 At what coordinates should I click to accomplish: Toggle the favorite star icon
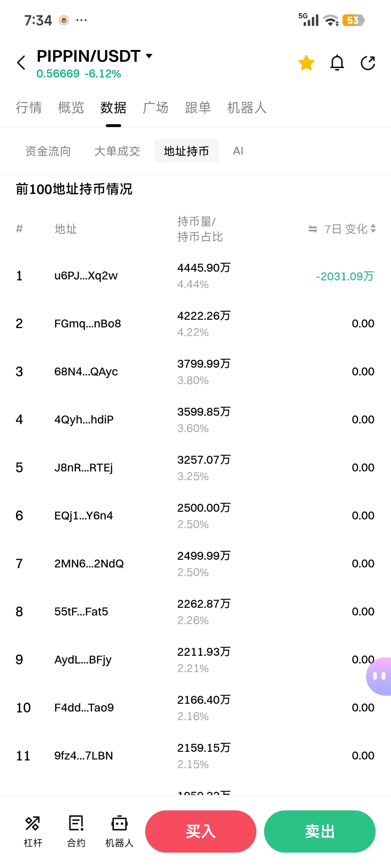click(x=306, y=63)
